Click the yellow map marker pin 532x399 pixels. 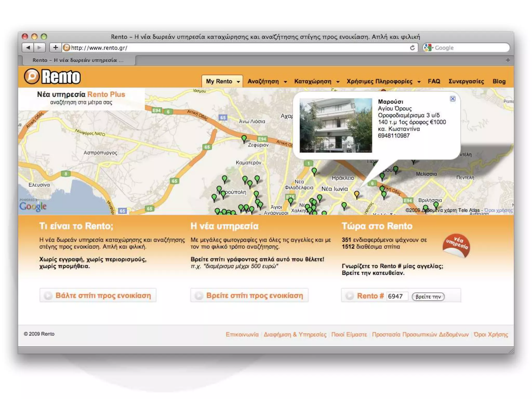click(357, 194)
